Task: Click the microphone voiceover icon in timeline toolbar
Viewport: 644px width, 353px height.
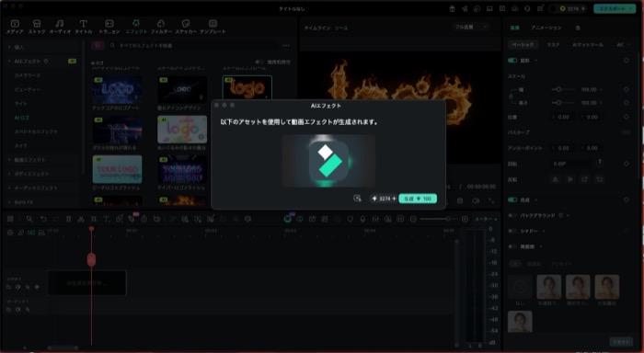Action: coord(362,219)
